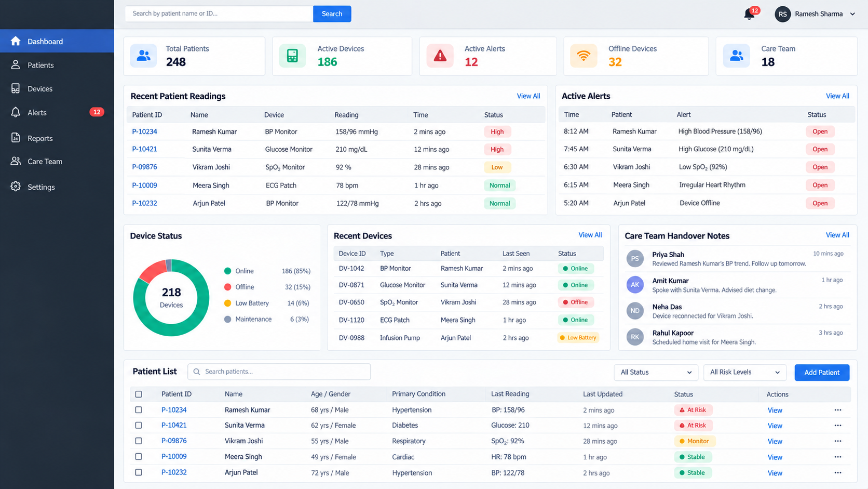Image resolution: width=868 pixels, height=489 pixels.
Task: Open the All Status dropdown
Action: coord(656,372)
